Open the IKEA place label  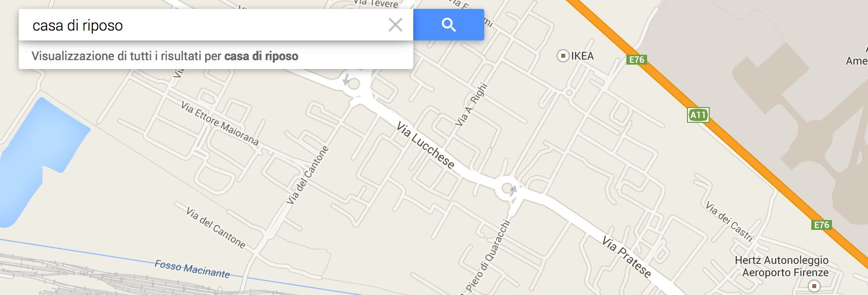(582, 56)
